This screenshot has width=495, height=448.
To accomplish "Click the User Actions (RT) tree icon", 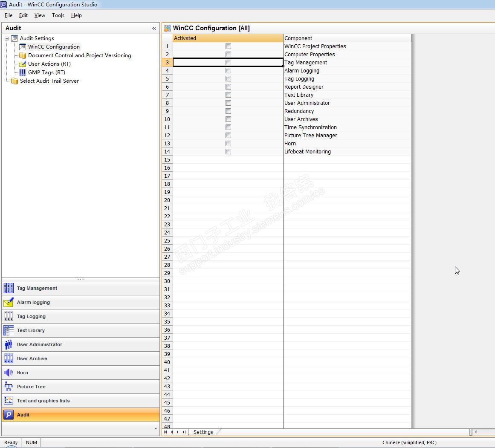I will 23,64.
